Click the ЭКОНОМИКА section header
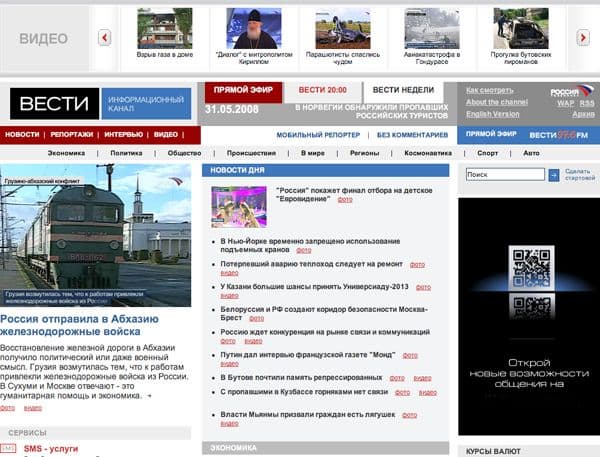 click(325, 448)
